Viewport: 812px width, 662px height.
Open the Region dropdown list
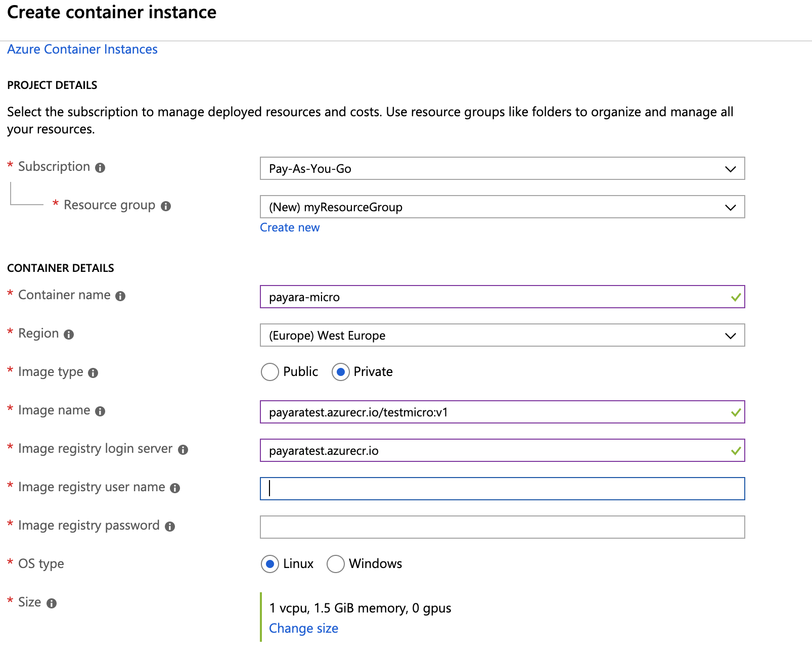pos(502,336)
